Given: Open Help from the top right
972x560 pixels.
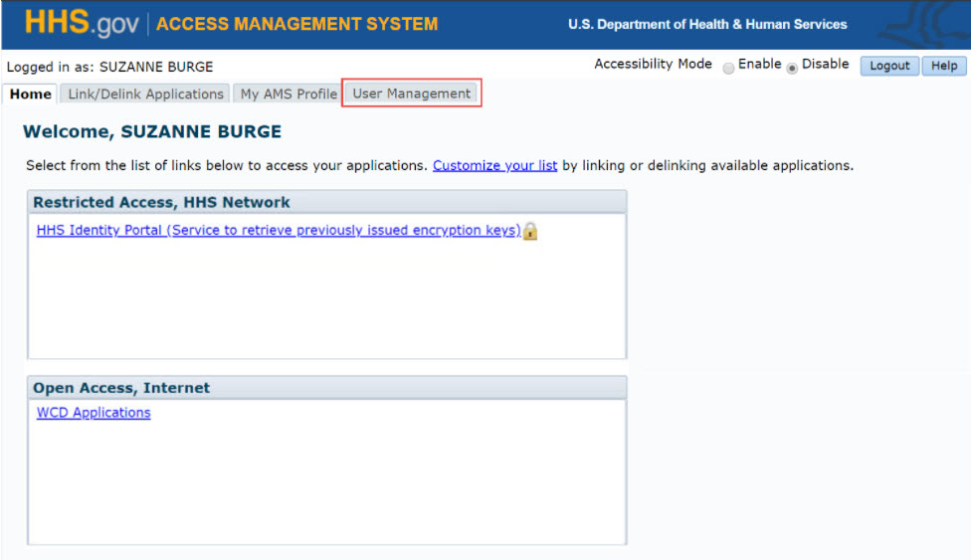Looking at the screenshot, I should click(x=943, y=66).
